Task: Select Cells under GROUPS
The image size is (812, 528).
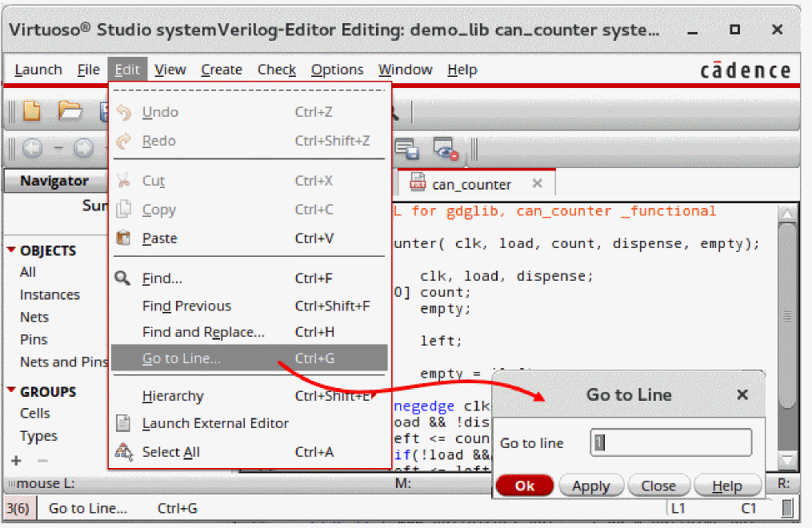Action: pyautogui.click(x=34, y=413)
